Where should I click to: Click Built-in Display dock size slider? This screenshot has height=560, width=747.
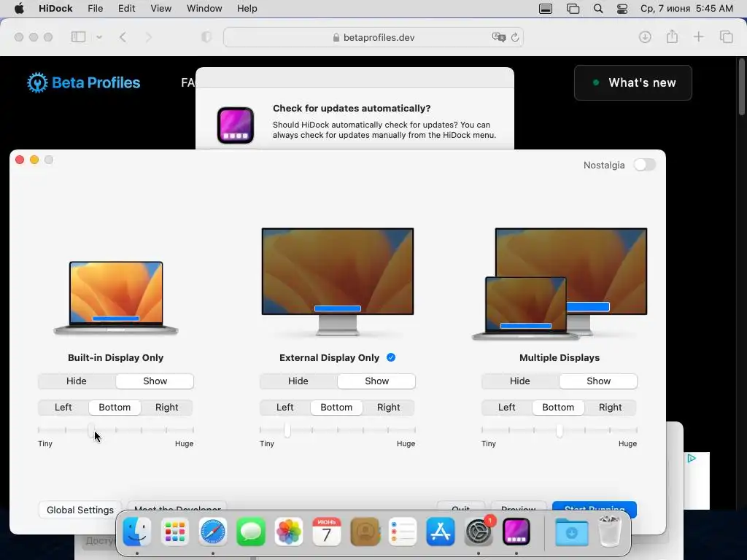pos(116,430)
